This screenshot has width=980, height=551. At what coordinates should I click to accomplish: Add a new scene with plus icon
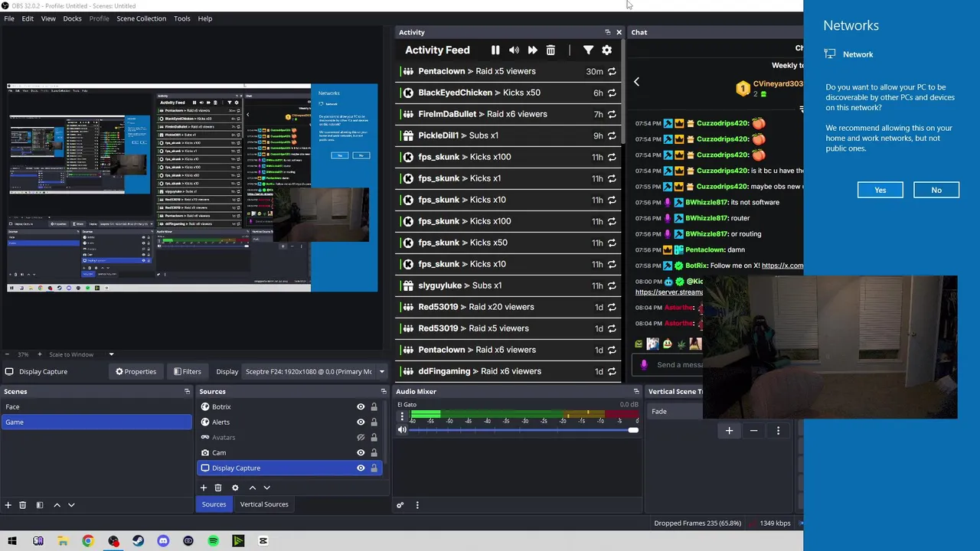tap(8, 505)
